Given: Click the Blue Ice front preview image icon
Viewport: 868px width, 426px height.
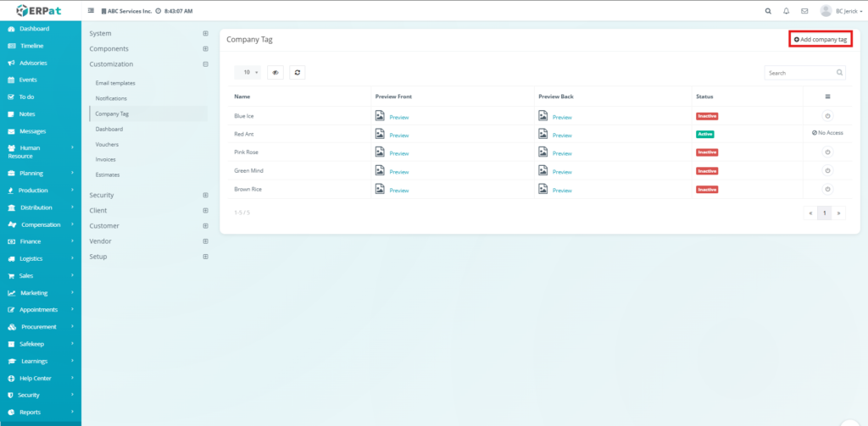Looking at the screenshot, I should (x=380, y=116).
